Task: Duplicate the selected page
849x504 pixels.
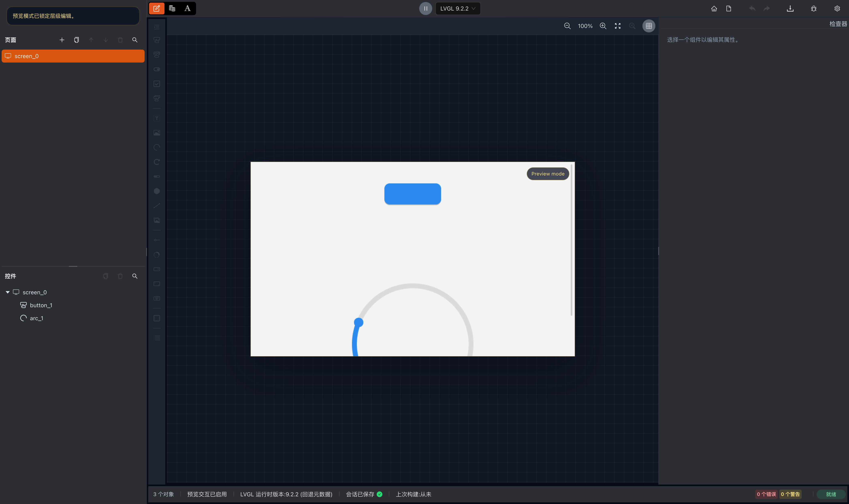Action: coord(76,40)
